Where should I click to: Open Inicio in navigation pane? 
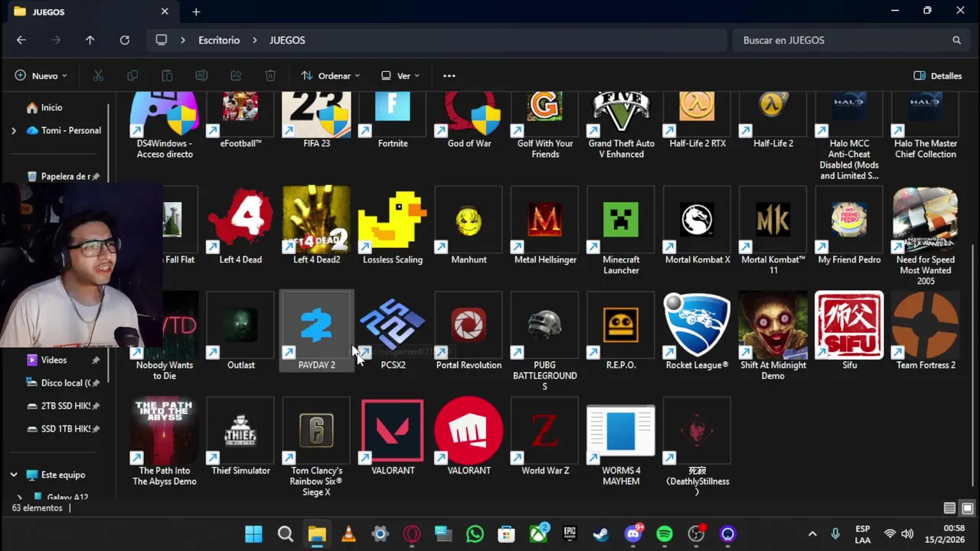(51, 108)
